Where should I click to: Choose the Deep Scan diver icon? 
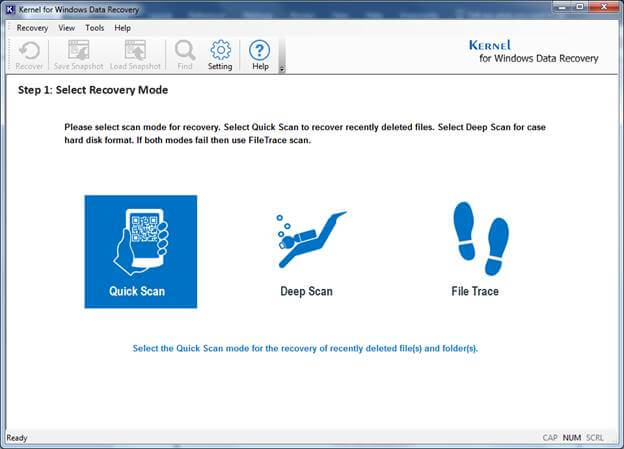[311, 239]
